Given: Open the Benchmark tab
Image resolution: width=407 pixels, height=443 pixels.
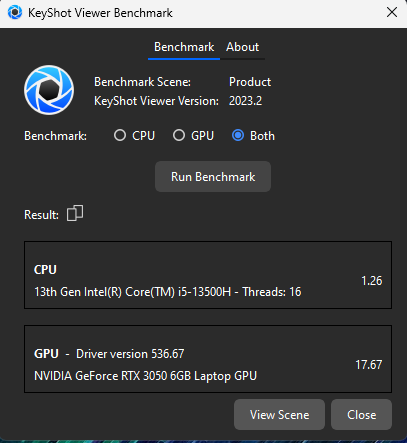Looking at the screenshot, I should click(184, 47).
